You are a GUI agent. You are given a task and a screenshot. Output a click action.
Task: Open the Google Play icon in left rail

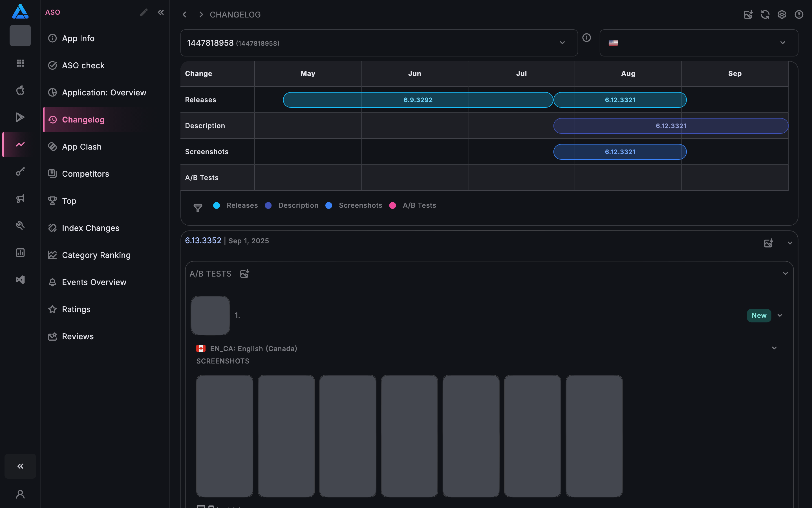click(20, 117)
